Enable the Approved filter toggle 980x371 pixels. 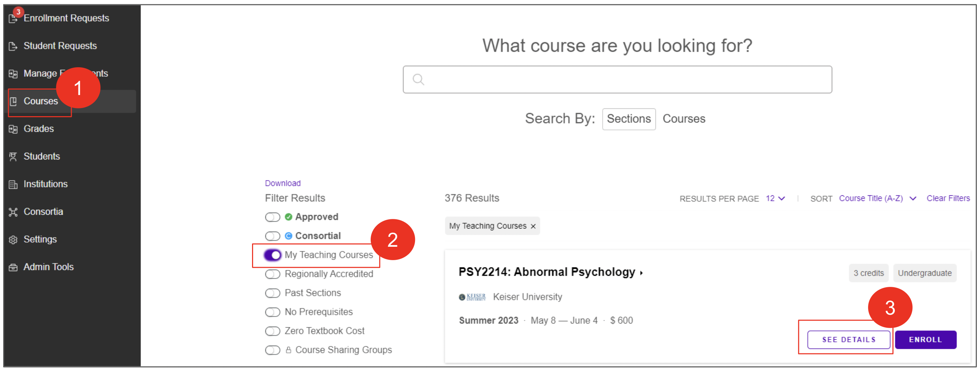pyautogui.click(x=272, y=217)
